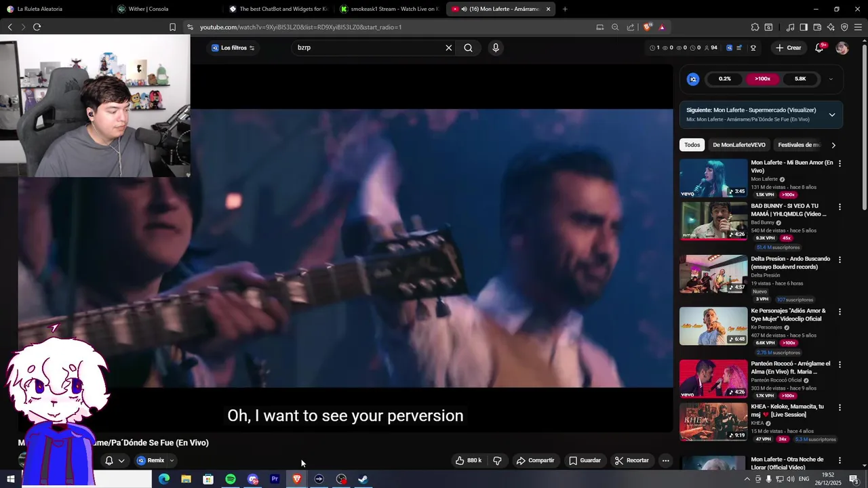Image resolution: width=868 pixels, height=488 pixels.
Task: Open a new browser tab
Action: (x=565, y=9)
